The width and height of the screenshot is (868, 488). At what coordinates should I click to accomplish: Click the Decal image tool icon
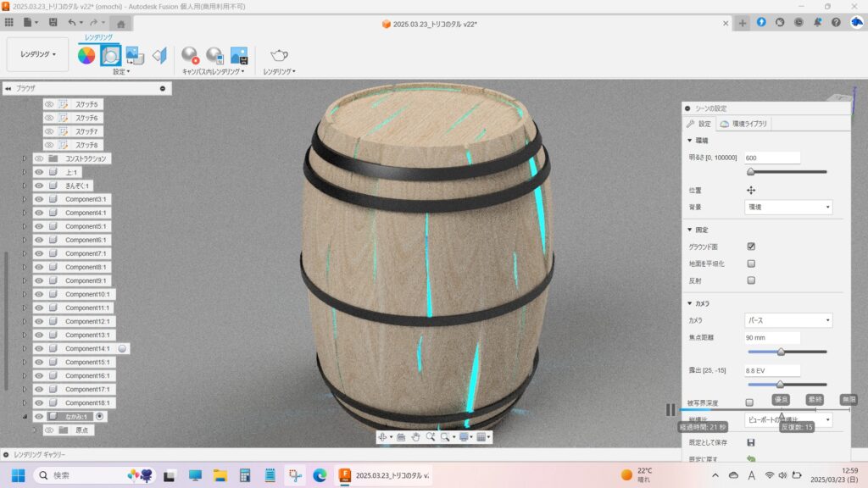click(x=135, y=56)
